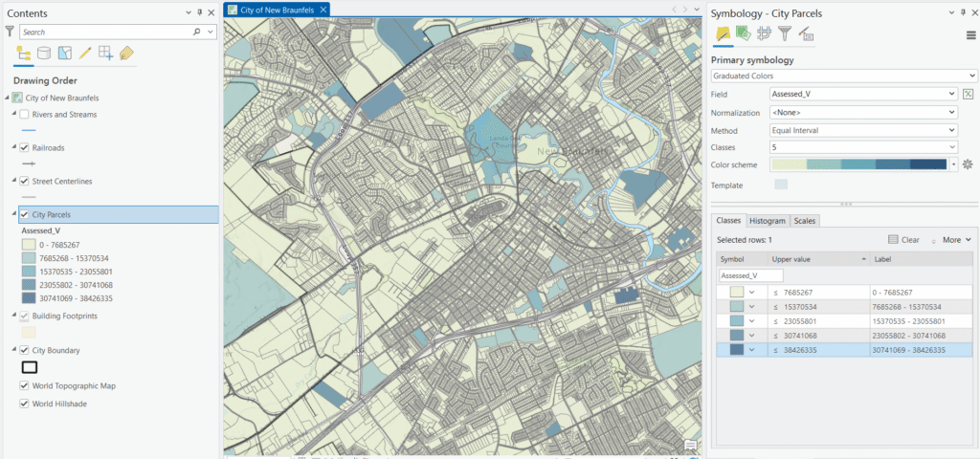980x459 pixels.
Task: Switch to List By Data Source view
Action: (44, 54)
